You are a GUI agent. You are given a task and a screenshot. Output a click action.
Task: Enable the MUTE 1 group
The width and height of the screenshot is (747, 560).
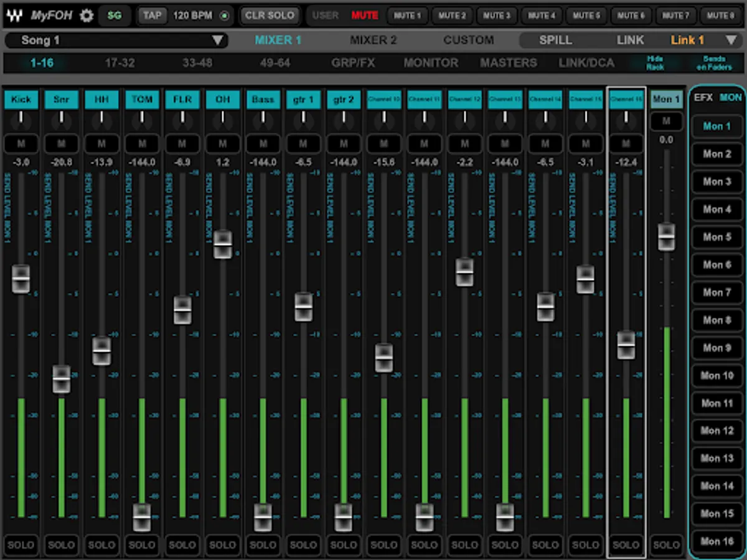408,16
